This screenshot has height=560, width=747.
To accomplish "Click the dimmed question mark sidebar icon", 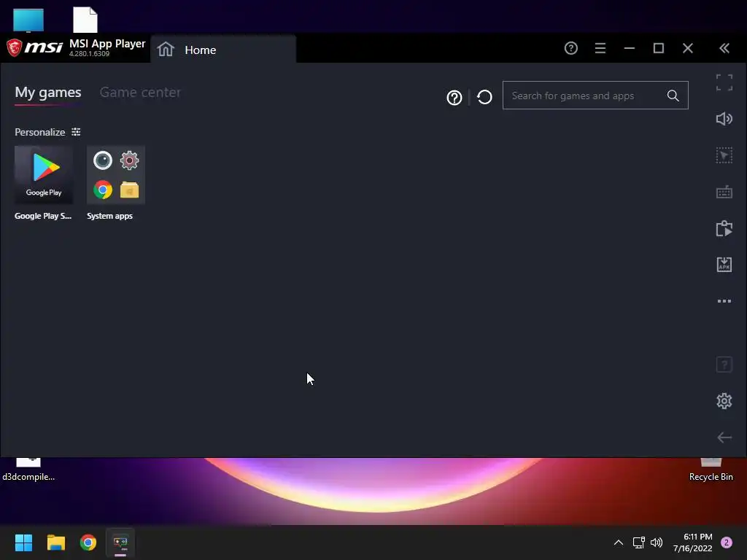I will (724, 365).
